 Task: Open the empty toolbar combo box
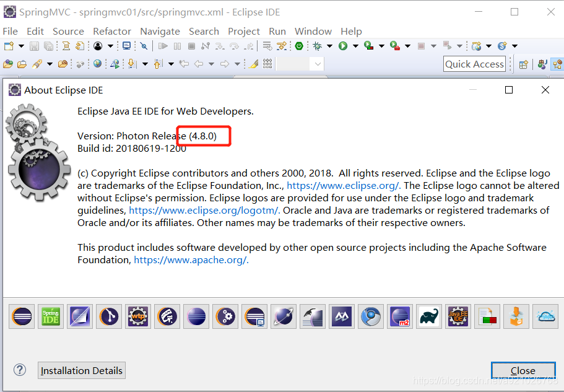[x=300, y=64]
